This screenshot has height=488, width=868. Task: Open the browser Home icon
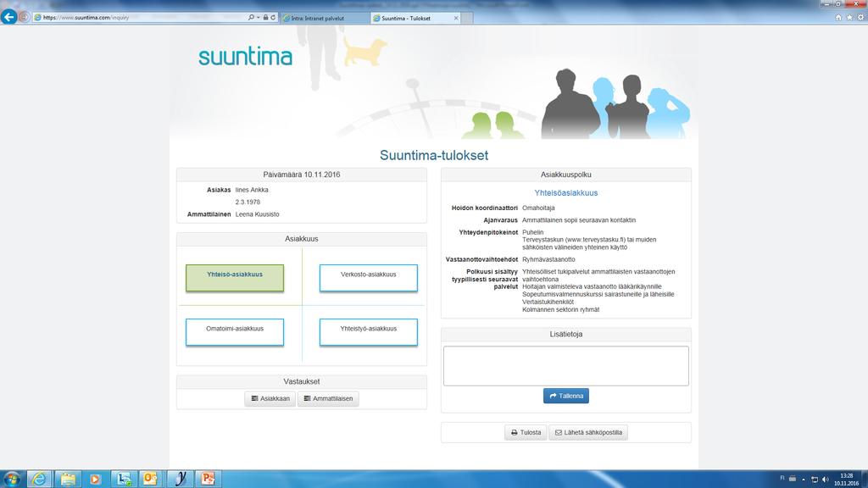pyautogui.click(x=838, y=17)
